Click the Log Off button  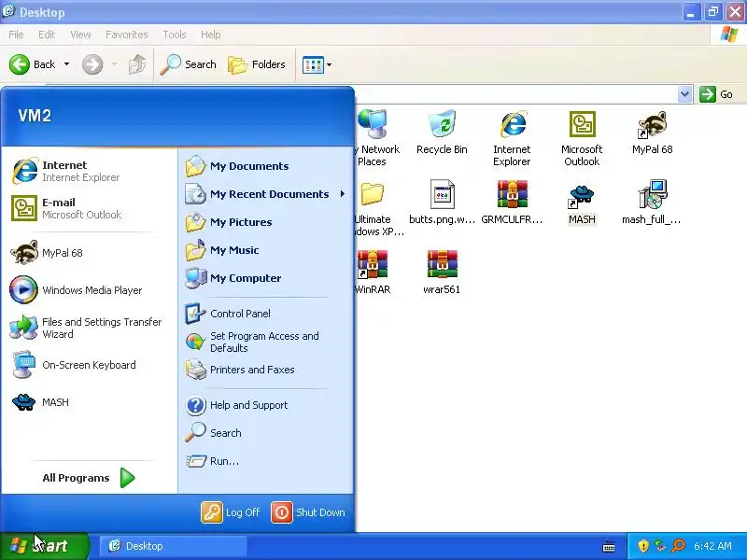(x=231, y=512)
